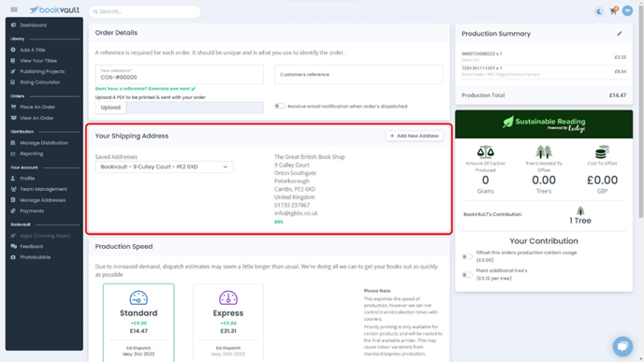
Task: Expand the Saved Addresses dropdown
Action: click(x=165, y=167)
